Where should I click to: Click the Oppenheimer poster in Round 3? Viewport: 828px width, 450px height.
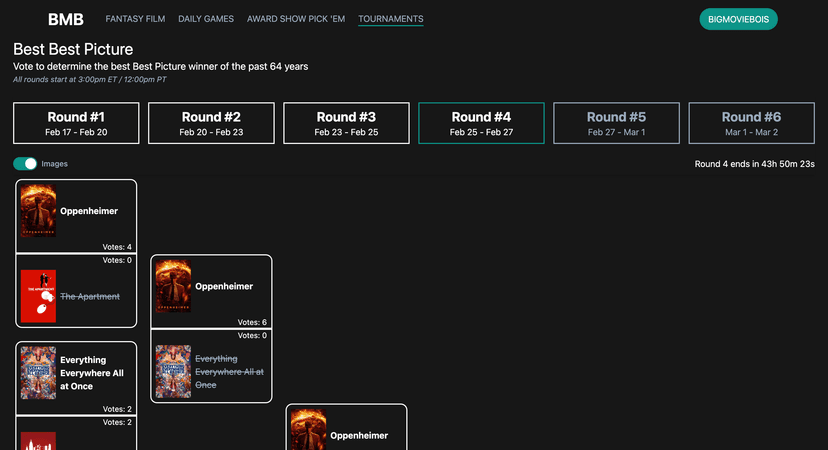point(308,429)
